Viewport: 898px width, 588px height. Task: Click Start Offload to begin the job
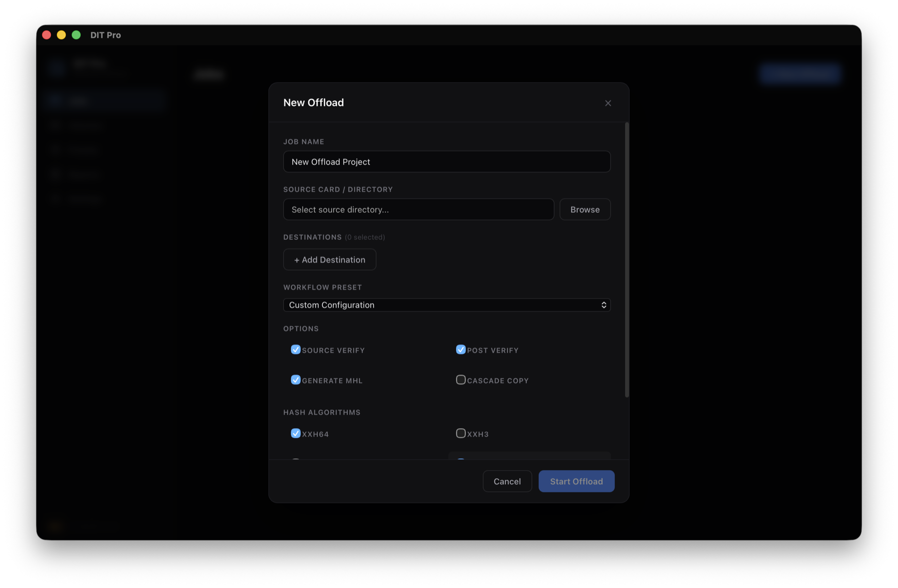tap(576, 481)
